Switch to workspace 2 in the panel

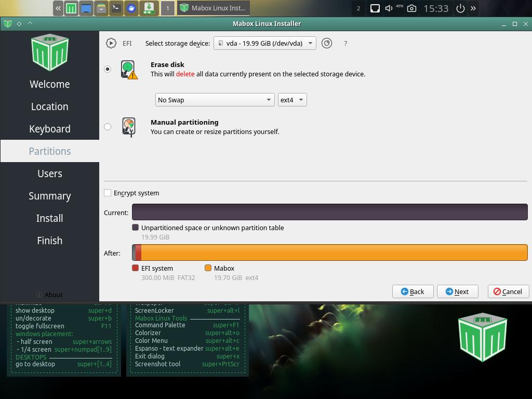click(358, 8)
